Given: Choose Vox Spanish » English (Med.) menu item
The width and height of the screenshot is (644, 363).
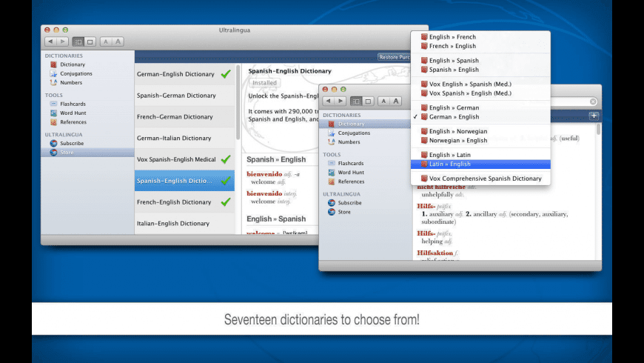Looking at the screenshot, I should point(480,93).
